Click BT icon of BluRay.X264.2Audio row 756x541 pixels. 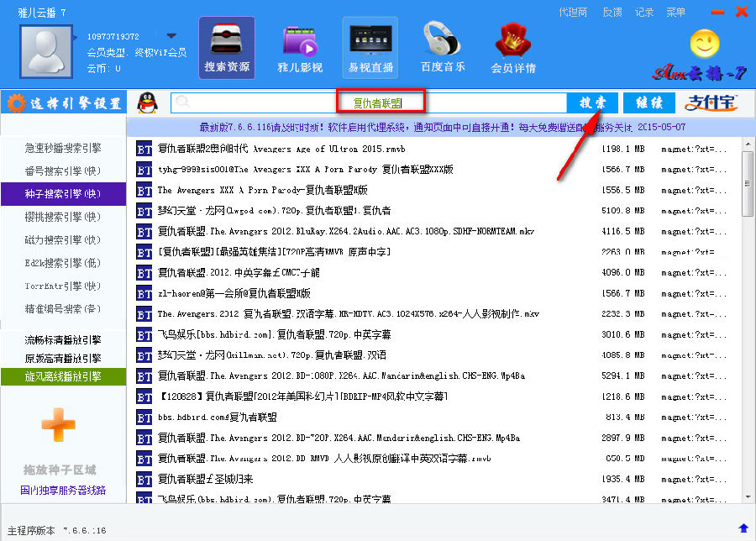point(144,232)
